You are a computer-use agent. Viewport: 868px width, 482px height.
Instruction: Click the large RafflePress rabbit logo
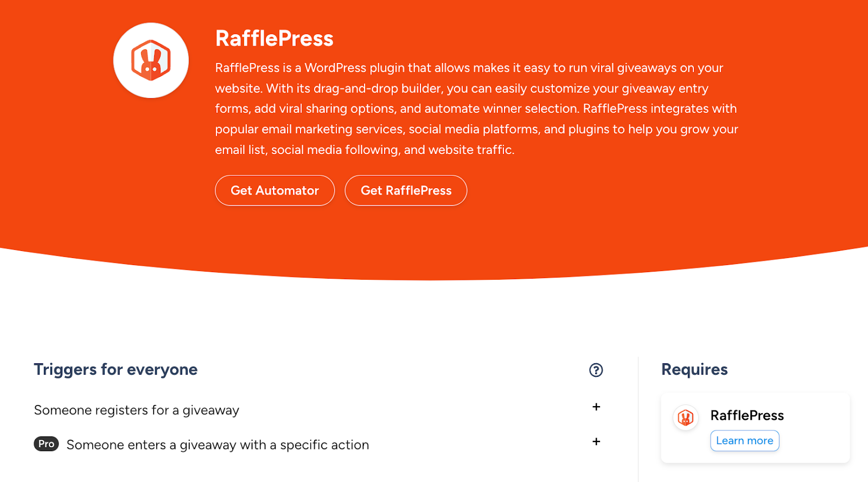151,60
